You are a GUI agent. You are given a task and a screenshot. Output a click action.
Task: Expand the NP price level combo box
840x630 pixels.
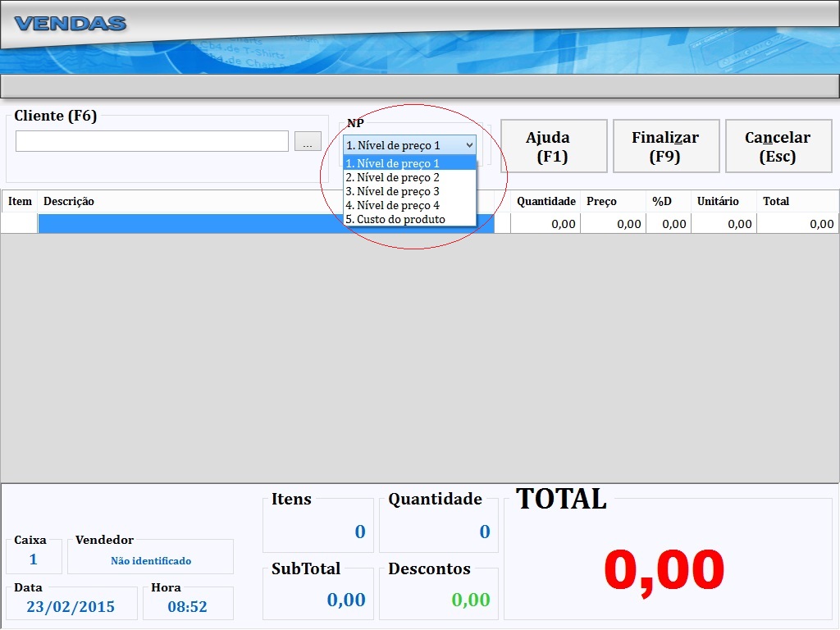click(410, 145)
